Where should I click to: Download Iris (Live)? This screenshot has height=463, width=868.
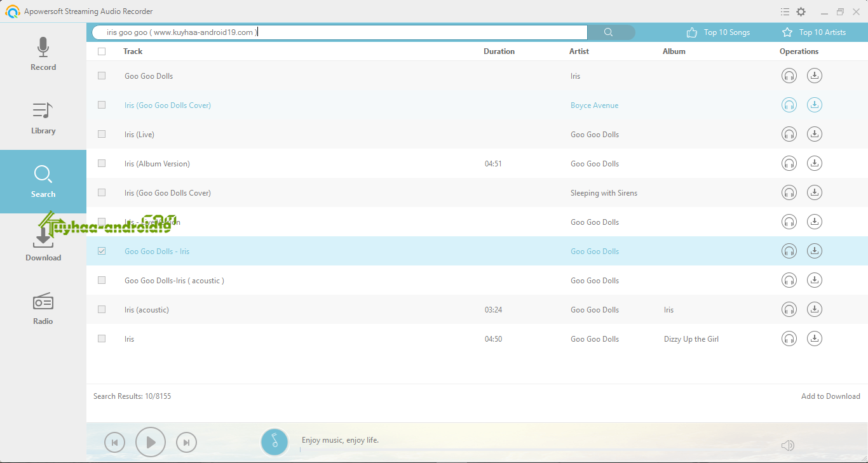coord(815,135)
